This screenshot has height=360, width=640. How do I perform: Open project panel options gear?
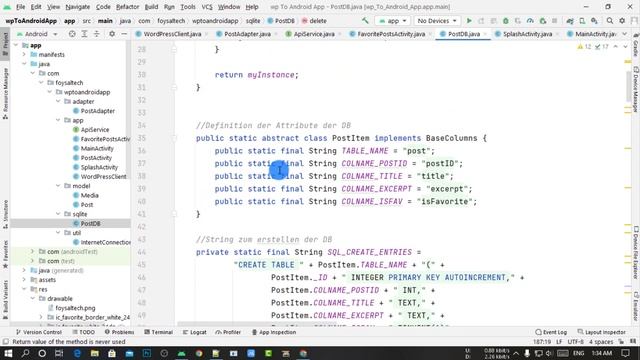click(112, 34)
